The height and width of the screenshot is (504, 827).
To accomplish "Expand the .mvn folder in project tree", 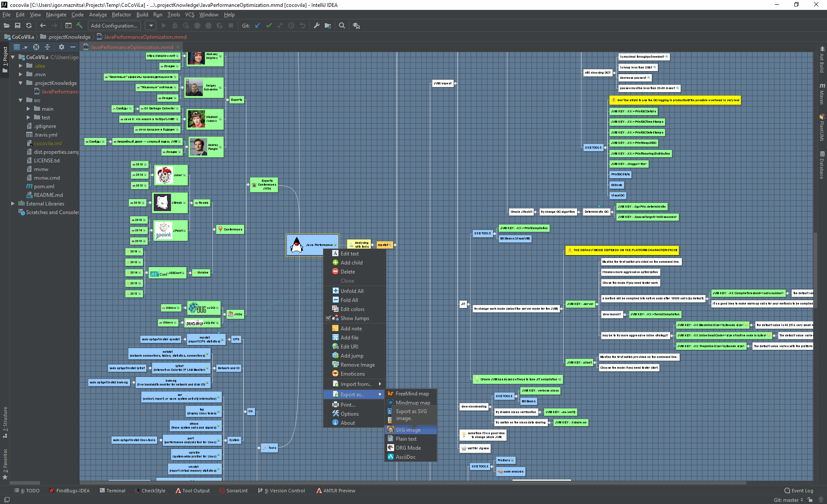I will click(x=20, y=75).
